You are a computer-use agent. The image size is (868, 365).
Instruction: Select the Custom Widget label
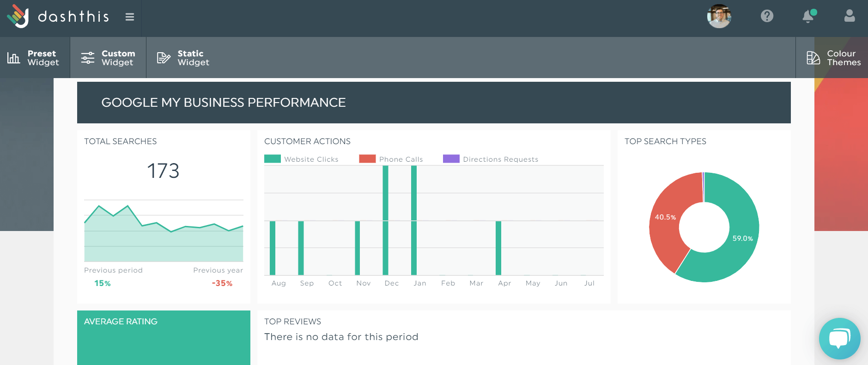point(118,58)
